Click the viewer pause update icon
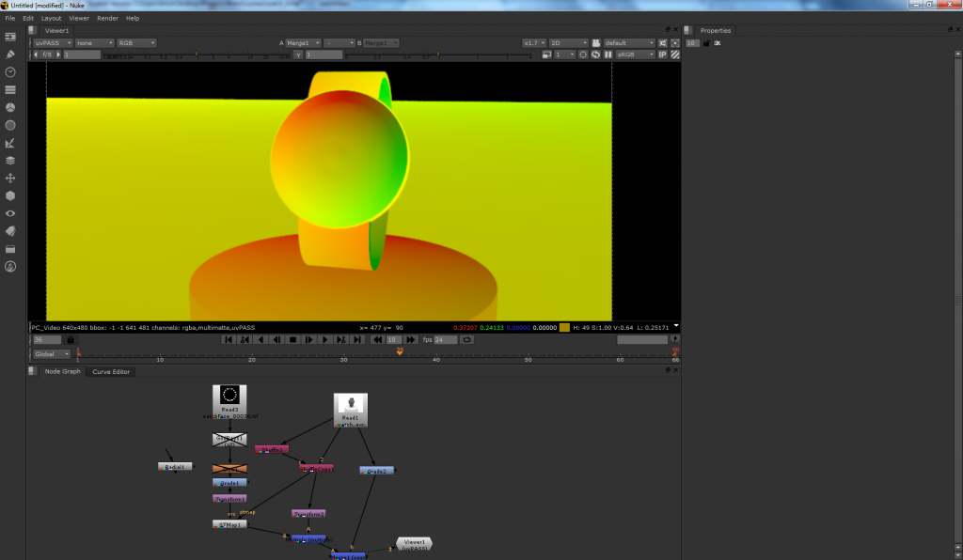Viewport: 963px width, 560px height. point(608,54)
